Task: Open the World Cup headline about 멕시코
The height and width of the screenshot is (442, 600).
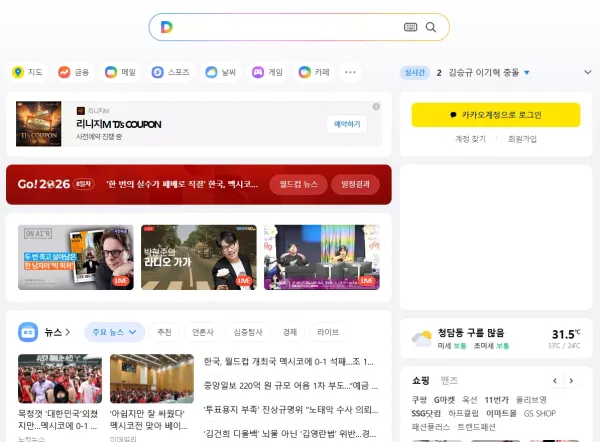Action: click(x=182, y=184)
